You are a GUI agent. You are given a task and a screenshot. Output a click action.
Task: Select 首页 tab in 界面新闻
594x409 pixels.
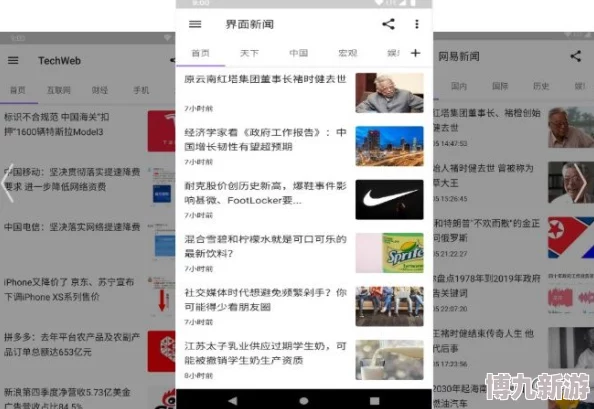200,53
